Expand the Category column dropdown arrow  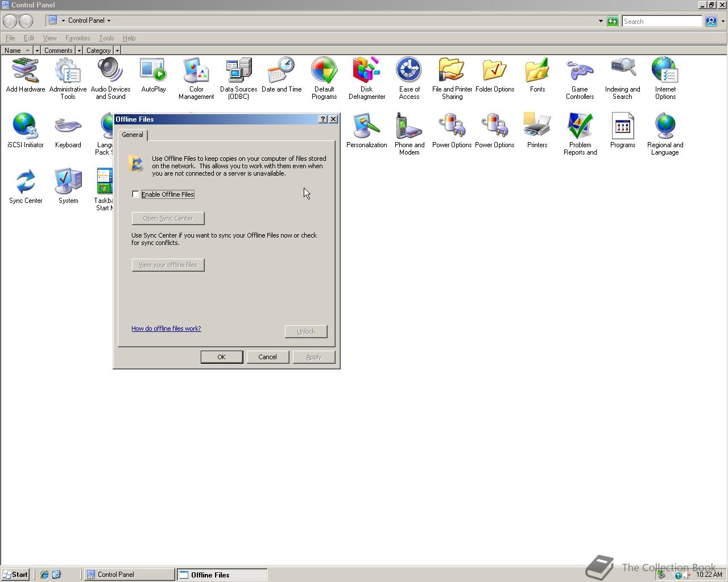pos(117,51)
